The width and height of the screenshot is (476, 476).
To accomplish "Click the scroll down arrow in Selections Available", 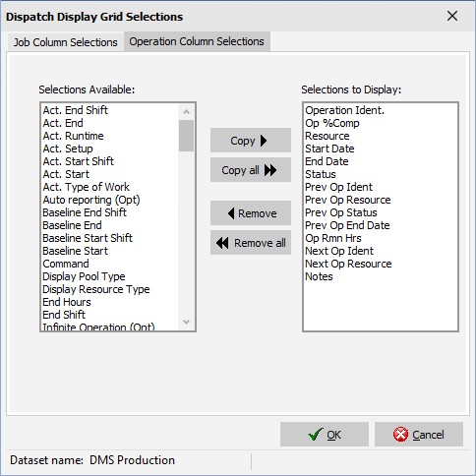I will point(186,322).
